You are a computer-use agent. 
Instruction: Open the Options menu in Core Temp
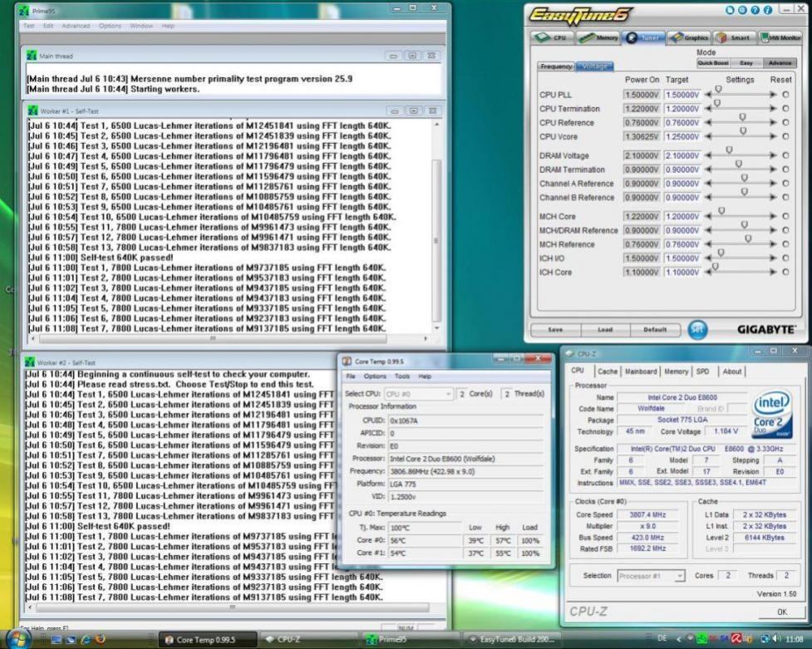pyautogui.click(x=375, y=376)
